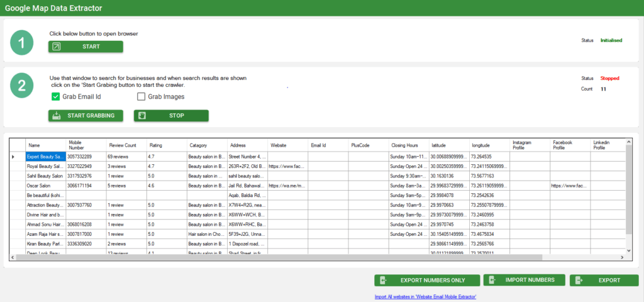Image resolution: width=644 pixels, height=302 pixels.
Task: Click START GRABBING to begin crawling
Action: (86, 116)
